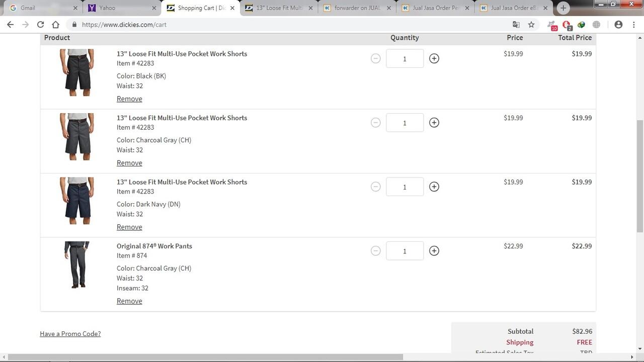Remove Original 874 Work Pants from cart
This screenshot has height=362, width=644.
coord(129,301)
